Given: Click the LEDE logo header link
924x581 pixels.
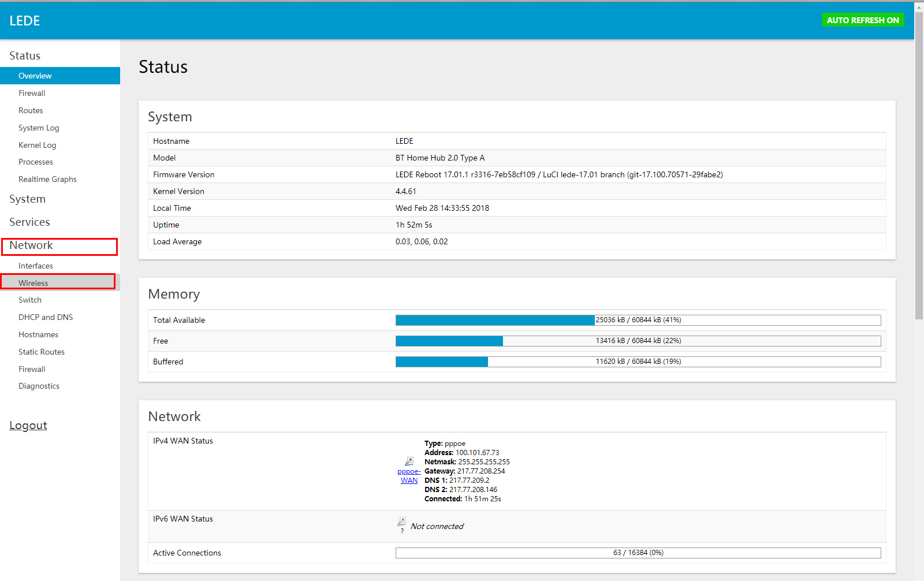Looking at the screenshot, I should (x=25, y=21).
